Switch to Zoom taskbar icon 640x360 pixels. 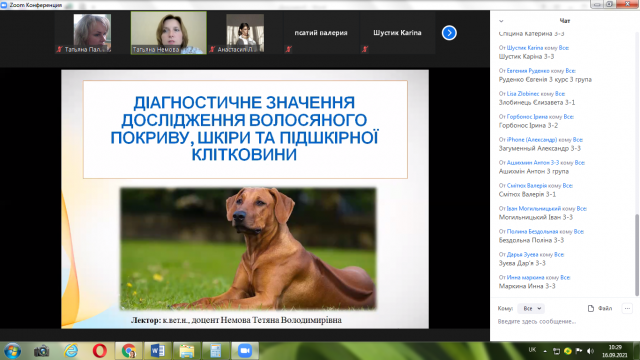tap(245, 351)
